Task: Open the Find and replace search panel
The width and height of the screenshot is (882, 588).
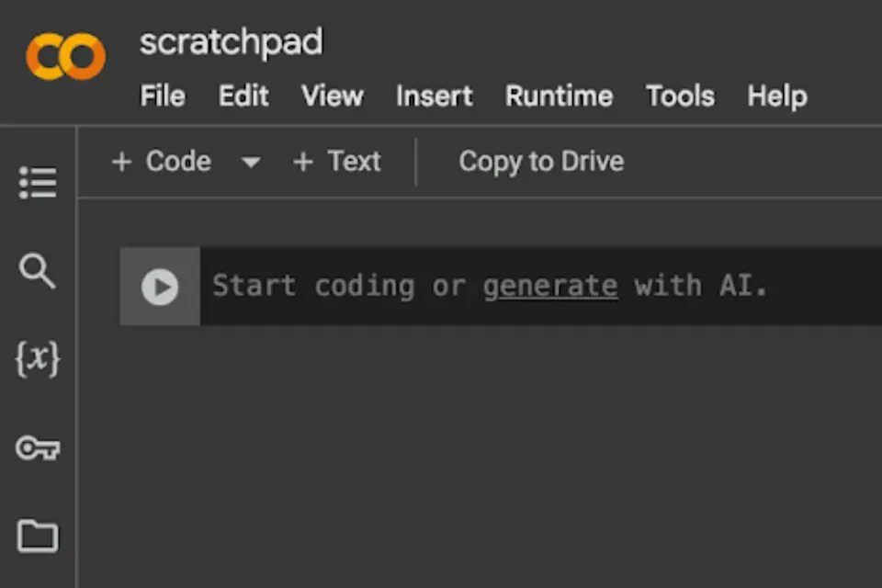Action: (x=38, y=272)
